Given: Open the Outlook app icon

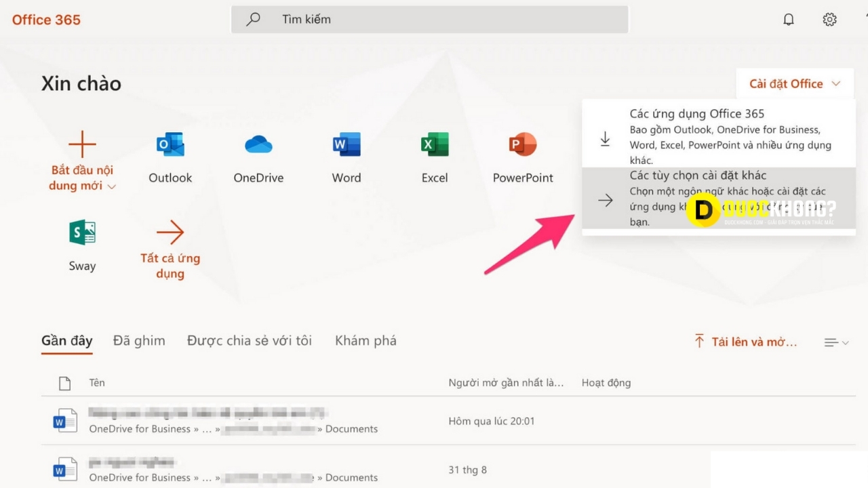Looking at the screenshot, I should click(x=170, y=144).
